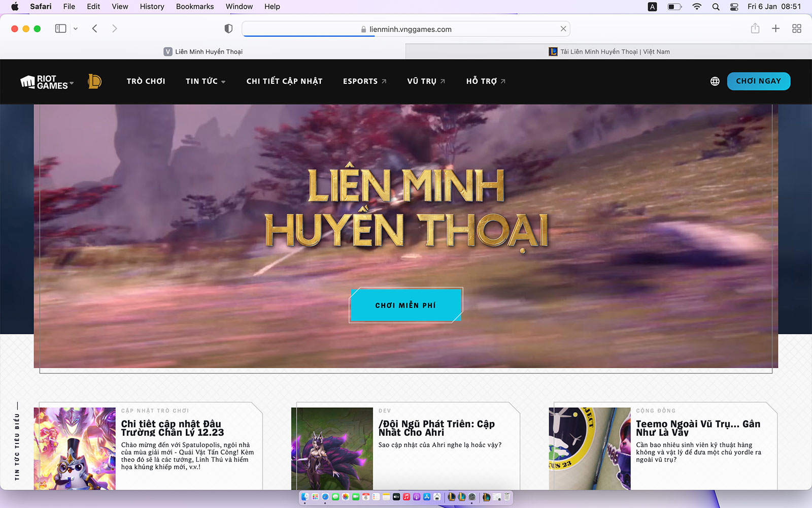Open Window menu
This screenshot has height=508, width=812.
click(239, 7)
